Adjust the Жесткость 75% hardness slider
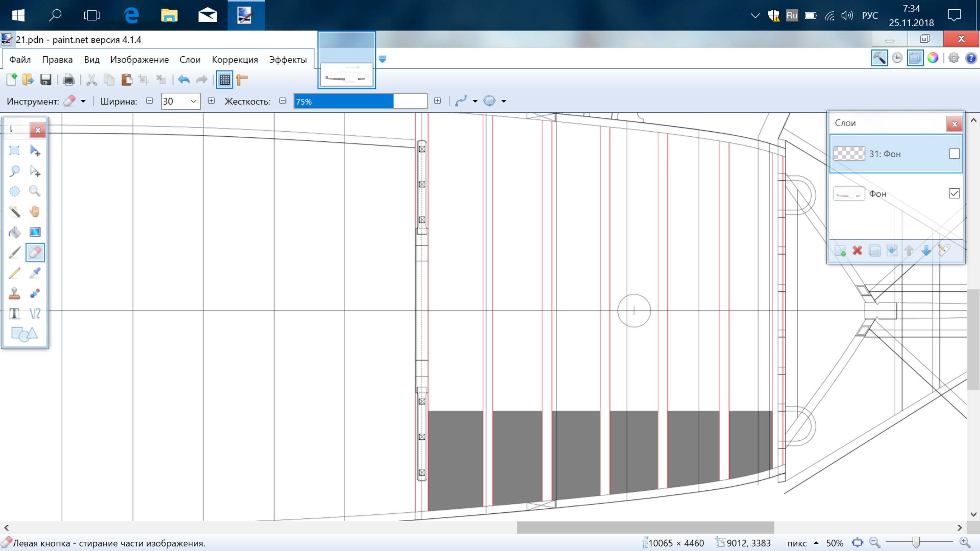This screenshot has height=551, width=980. point(360,102)
